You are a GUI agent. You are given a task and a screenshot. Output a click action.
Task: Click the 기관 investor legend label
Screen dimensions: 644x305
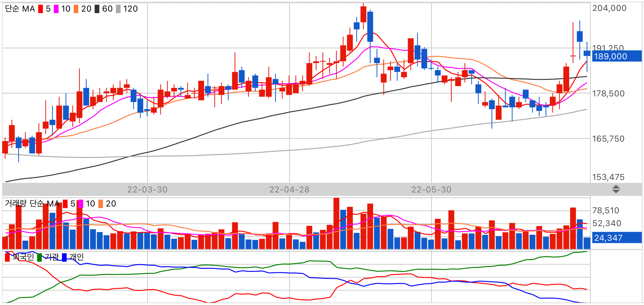click(51, 257)
